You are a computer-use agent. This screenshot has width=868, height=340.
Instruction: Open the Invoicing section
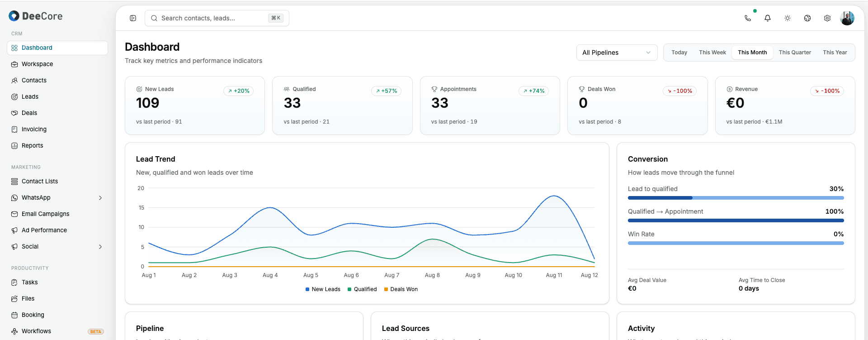(x=57, y=129)
